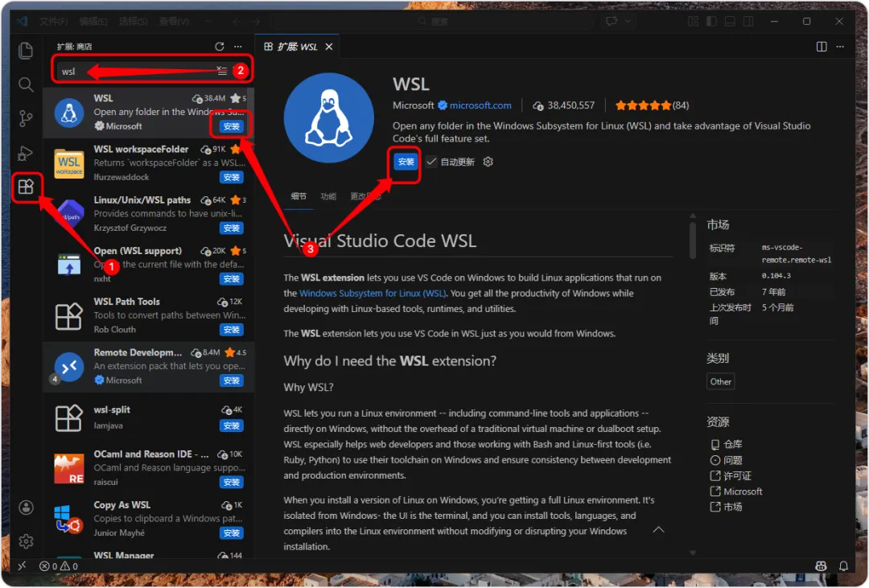Open the 问题 resource link
The height and width of the screenshot is (588, 869).
pyautogui.click(x=726, y=460)
